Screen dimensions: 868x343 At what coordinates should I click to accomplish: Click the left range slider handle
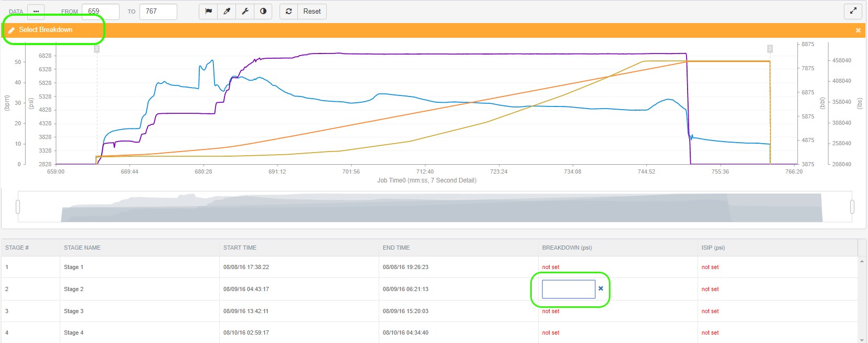tap(18, 207)
